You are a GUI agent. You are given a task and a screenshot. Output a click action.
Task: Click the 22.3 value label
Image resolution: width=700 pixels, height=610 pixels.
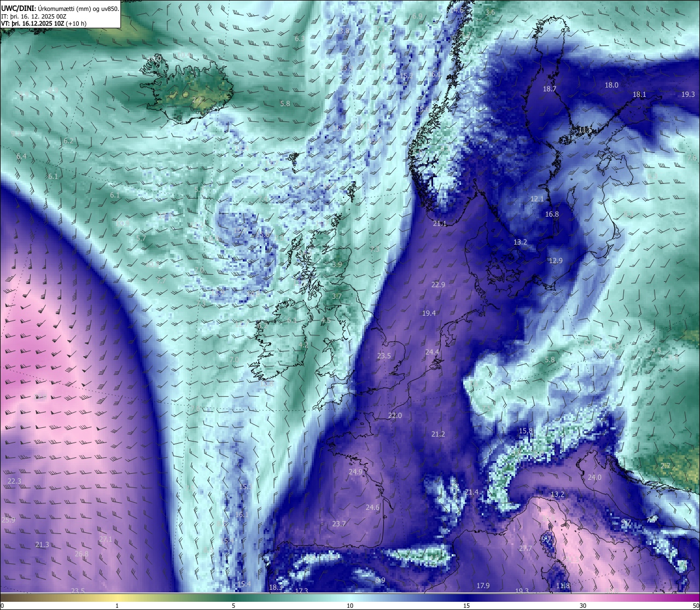(x=14, y=481)
